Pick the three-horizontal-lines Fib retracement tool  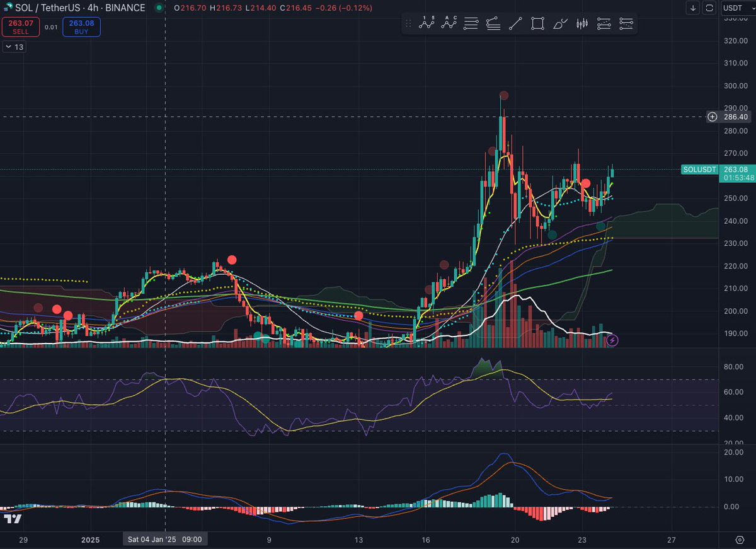tap(471, 24)
